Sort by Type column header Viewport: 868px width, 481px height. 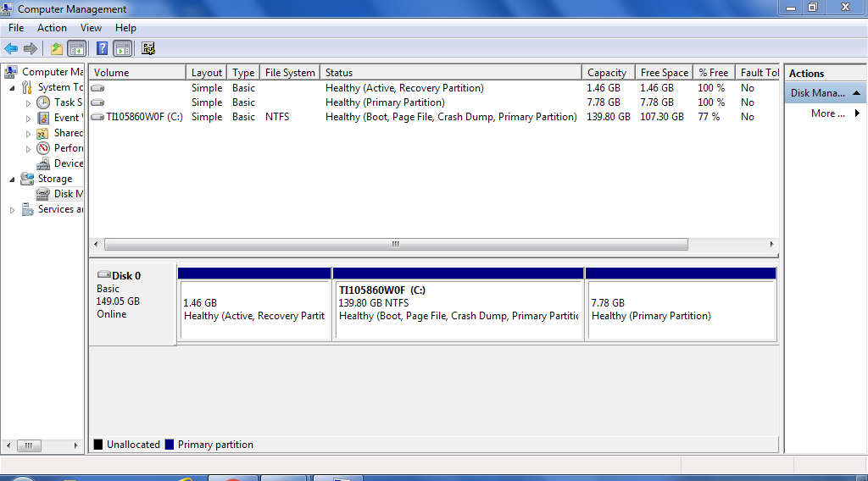[x=243, y=73]
